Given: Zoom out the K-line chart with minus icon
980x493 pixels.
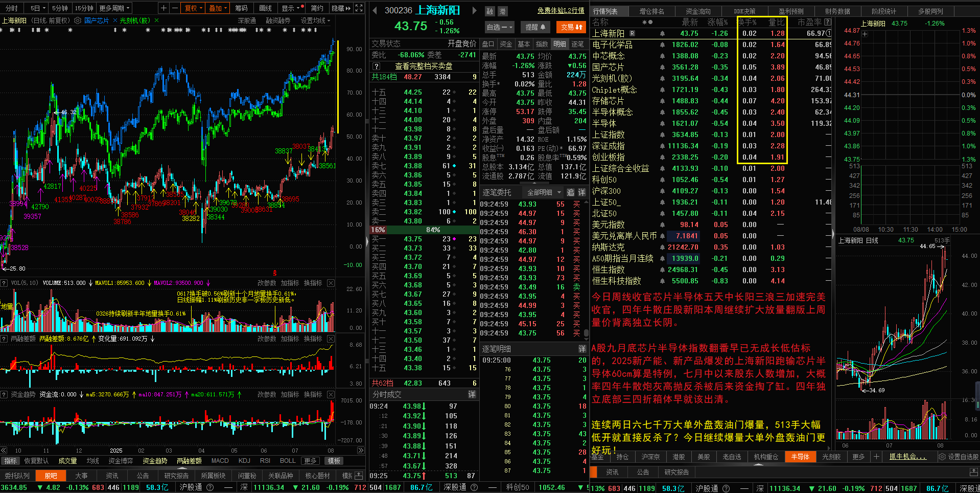Looking at the screenshot, I should (175, 8).
